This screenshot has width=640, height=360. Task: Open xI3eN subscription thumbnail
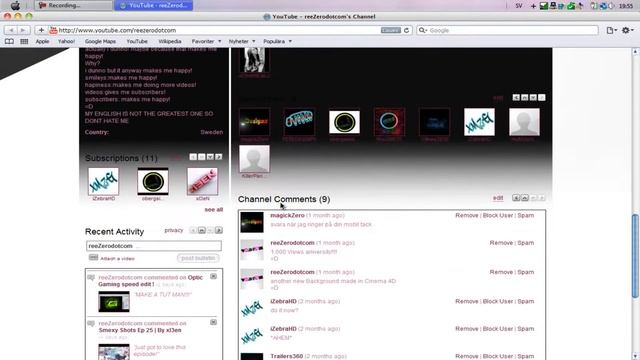coord(202,181)
